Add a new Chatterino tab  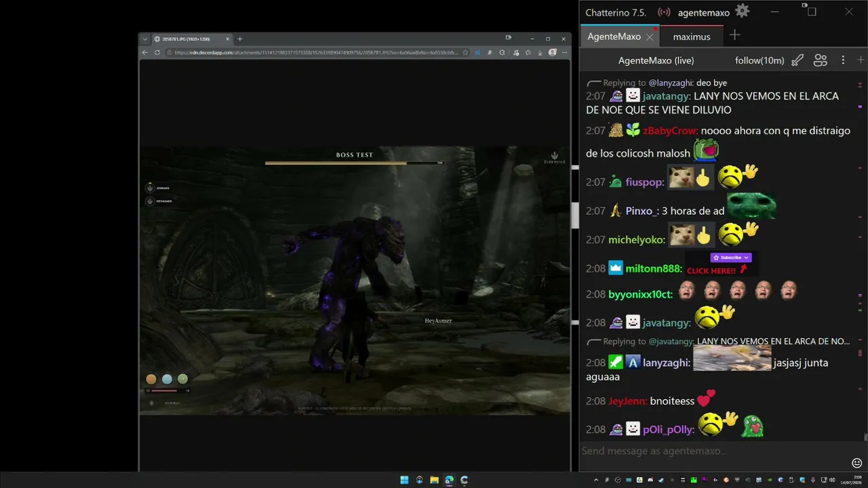(734, 35)
